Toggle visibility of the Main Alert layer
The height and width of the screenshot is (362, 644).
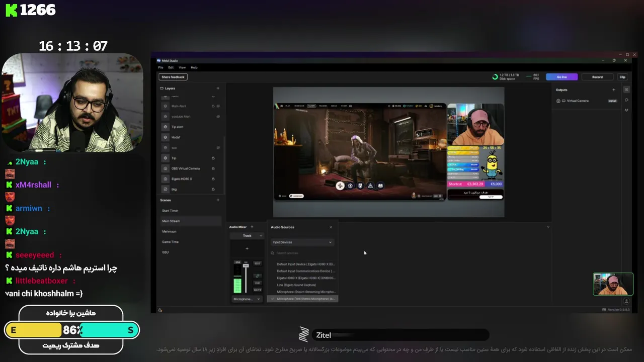(x=218, y=106)
